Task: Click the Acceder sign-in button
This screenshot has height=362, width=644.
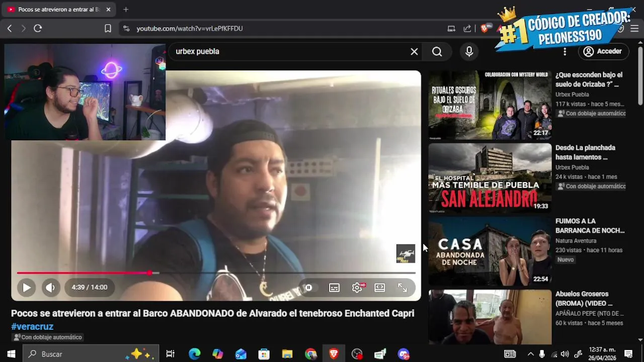Action: click(x=603, y=51)
